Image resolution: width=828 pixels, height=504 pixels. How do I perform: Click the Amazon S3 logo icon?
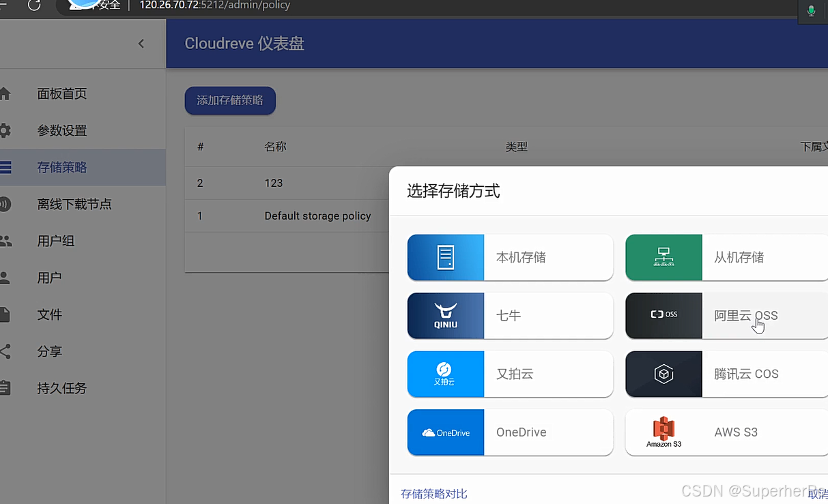point(663,432)
